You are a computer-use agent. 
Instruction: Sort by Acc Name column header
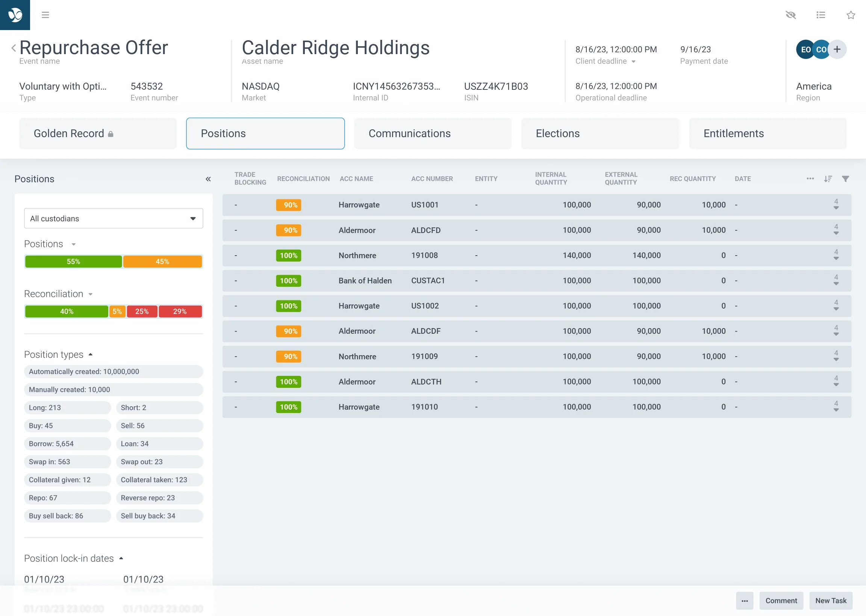[x=356, y=179]
